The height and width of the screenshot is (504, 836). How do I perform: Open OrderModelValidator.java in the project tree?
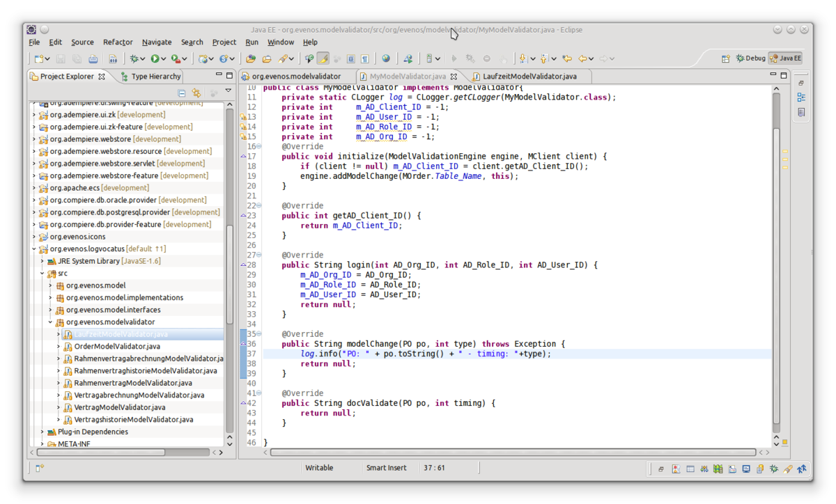coord(116,347)
